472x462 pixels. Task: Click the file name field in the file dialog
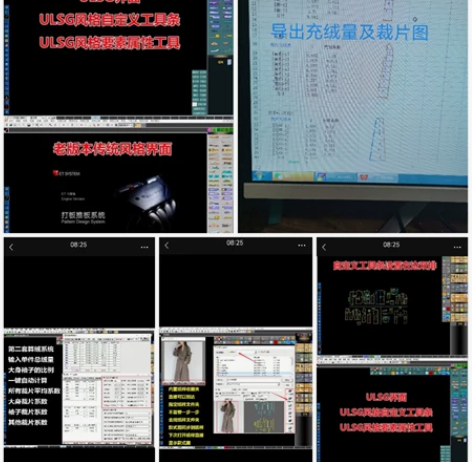tap(253, 380)
